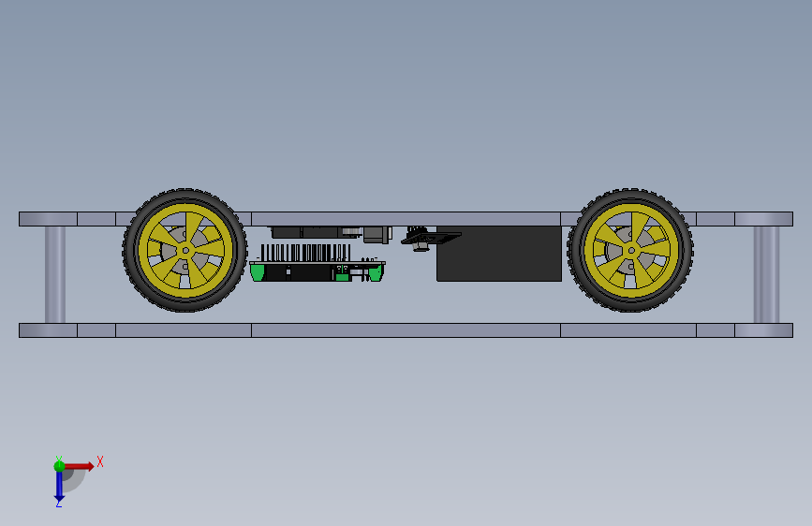The width and height of the screenshot is (812, 526).
Task: Select the right standoff pillar
Action: point(766,274)
